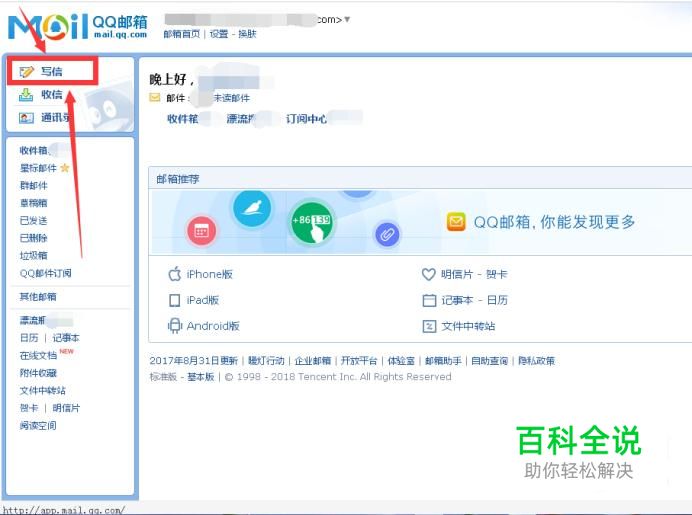The height and width of the screenshot is (515, 692).
Task: Click the envelope icon beside 邮件
Action: pyautogui.click(x=155, y=98)
